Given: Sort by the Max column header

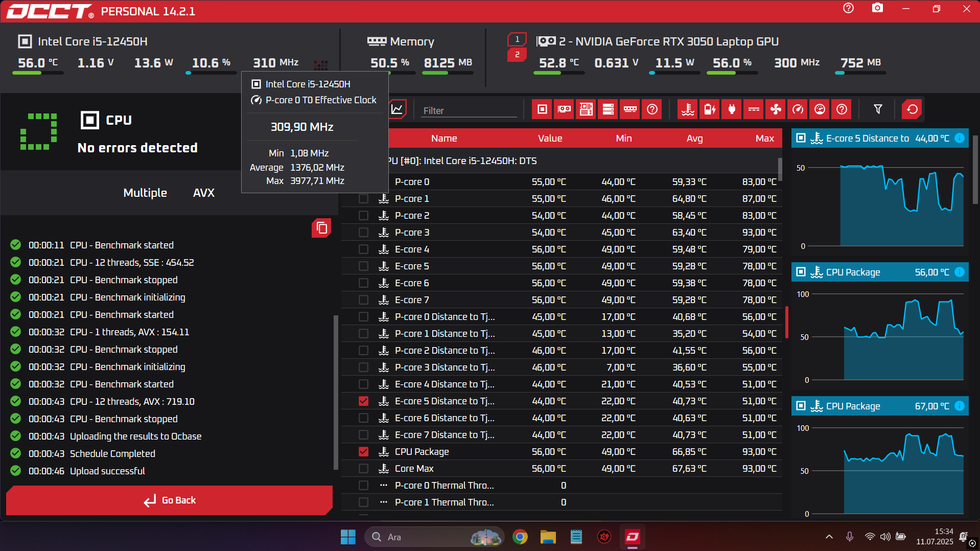Looking at the screenshot, I should [764, 139].
